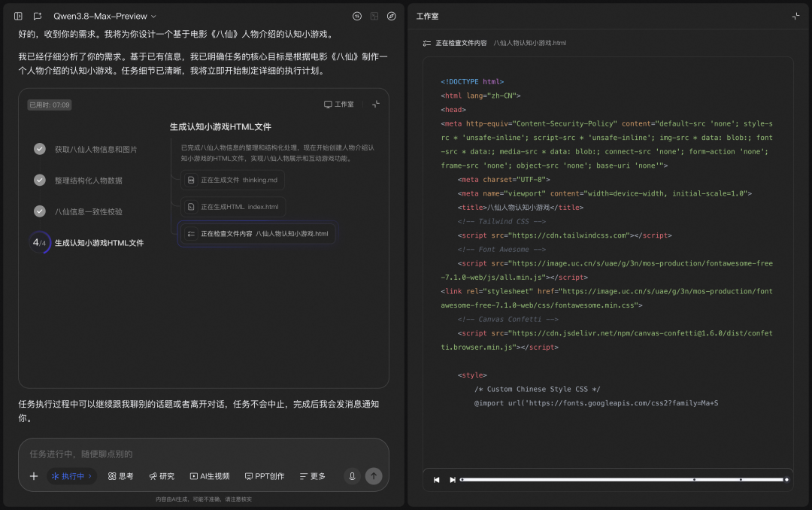Click the <meta charset="UTF-8"> code line

click(x=504, y=179)
